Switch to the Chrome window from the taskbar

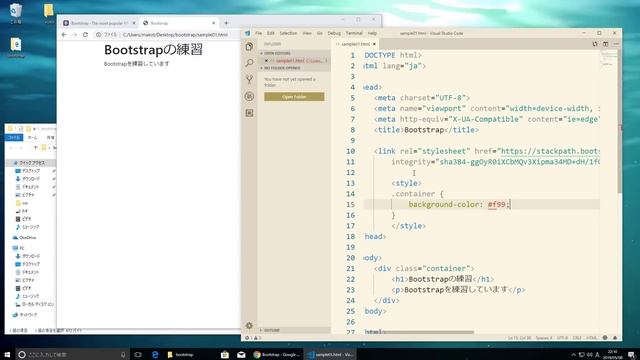(277, 354)
